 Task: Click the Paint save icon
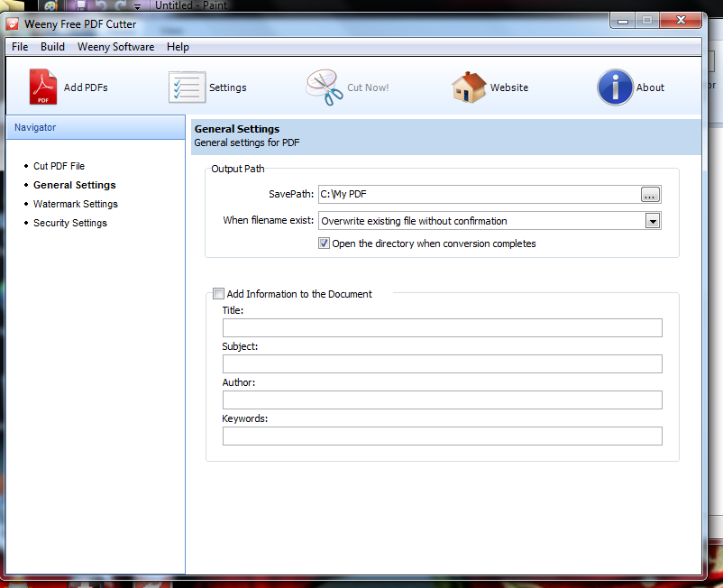click(x=81, y=5)
